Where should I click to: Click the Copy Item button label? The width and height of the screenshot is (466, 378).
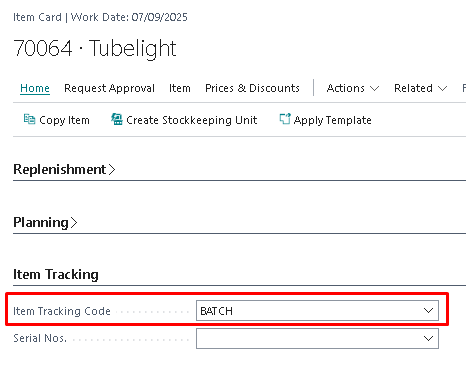tap(64, 120)
